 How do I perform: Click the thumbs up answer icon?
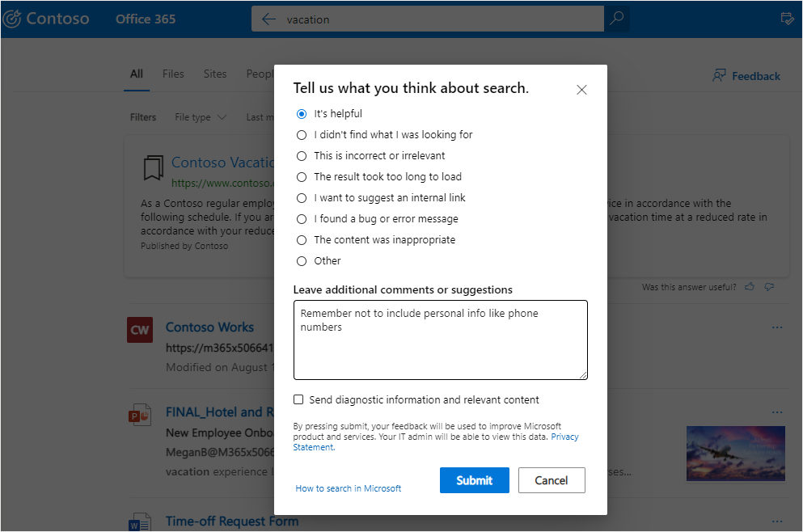point(750,287)
